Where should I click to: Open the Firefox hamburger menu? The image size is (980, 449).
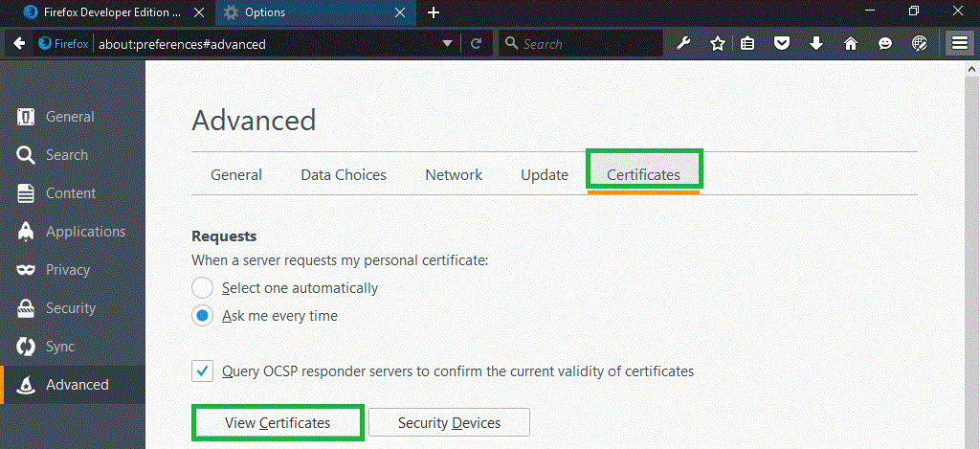tap(959, 43)
